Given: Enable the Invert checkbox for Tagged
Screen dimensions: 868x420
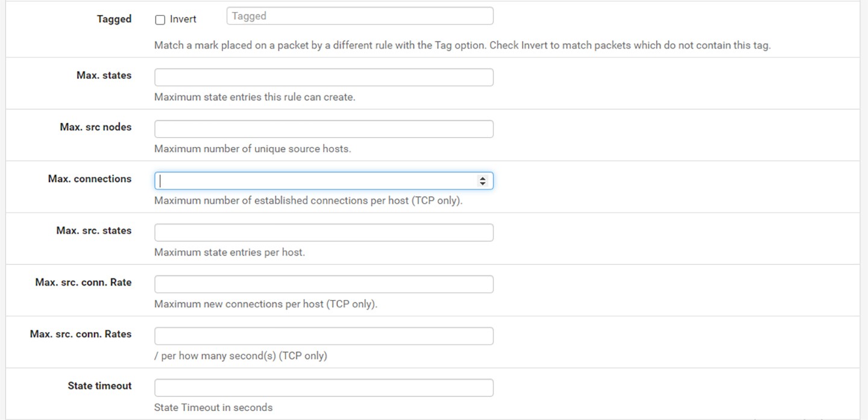Looking at the screenshot, I should click(160, 20).
